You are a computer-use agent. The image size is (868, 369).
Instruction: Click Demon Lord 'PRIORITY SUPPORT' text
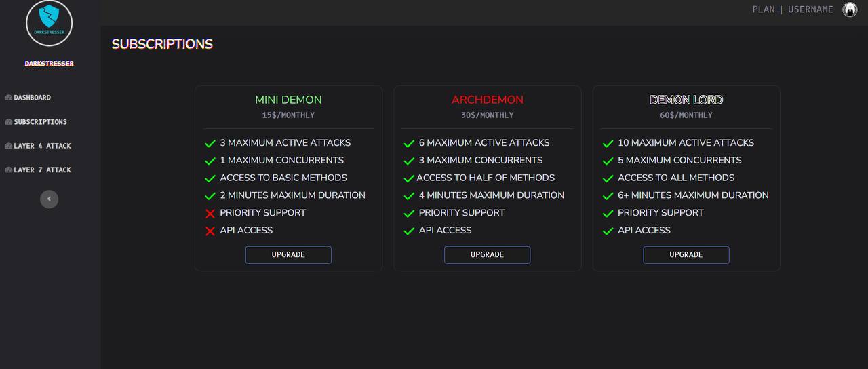[x=660, y=213]
